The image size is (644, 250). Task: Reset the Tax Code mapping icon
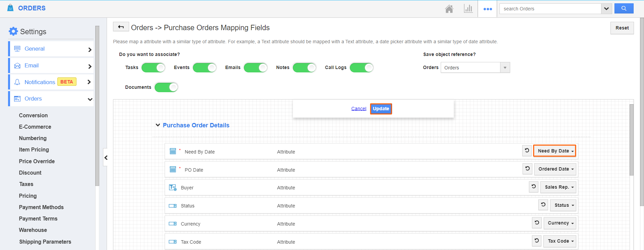pos(537,241)
